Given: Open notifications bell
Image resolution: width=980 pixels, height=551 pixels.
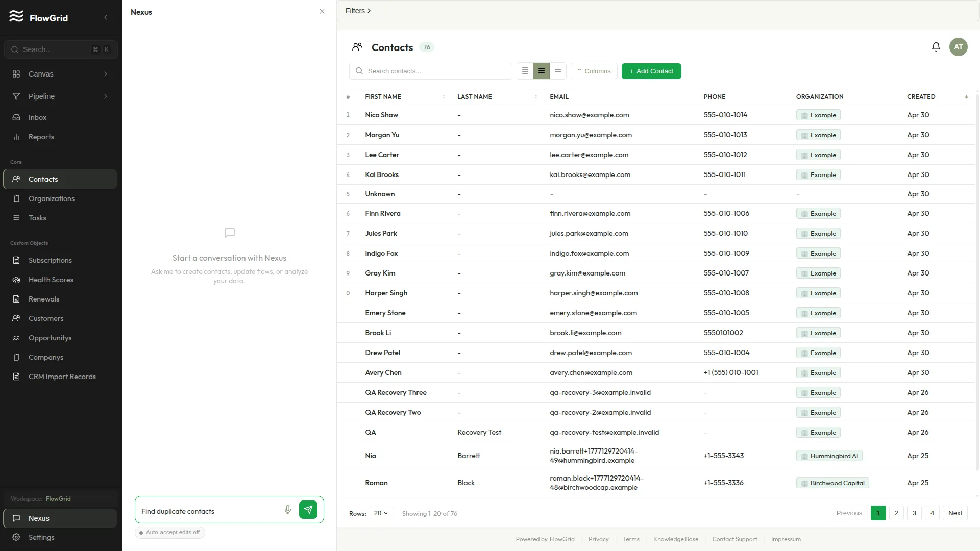Looking at the screenshot, I should (x=936, y=47).
